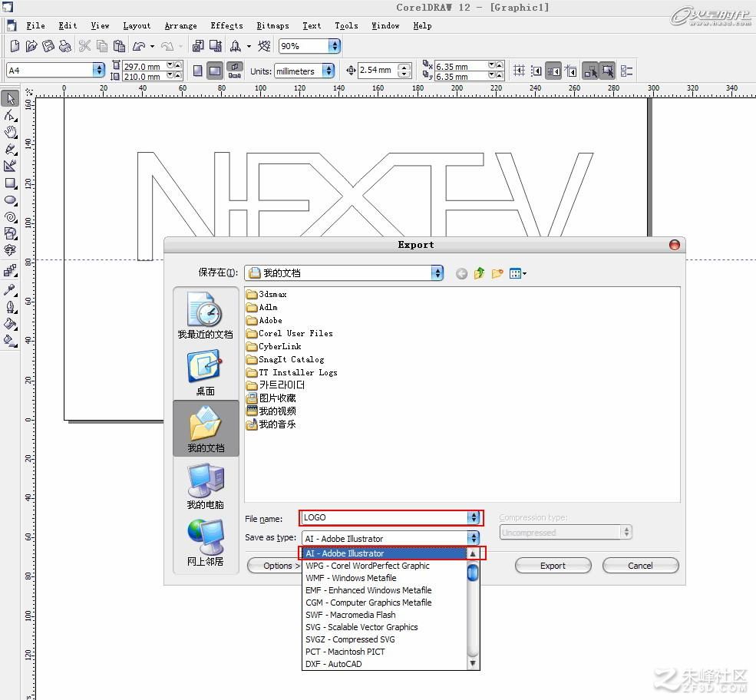
Task: Choose SVG - Scalable Vector Graphics type
Action: point(385,627)
